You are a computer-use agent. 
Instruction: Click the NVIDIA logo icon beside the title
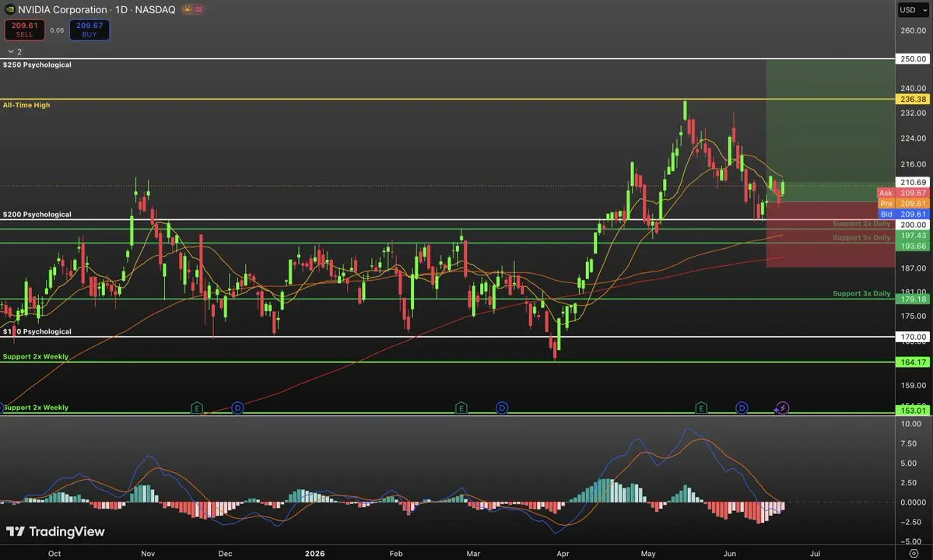pos(9,9)
